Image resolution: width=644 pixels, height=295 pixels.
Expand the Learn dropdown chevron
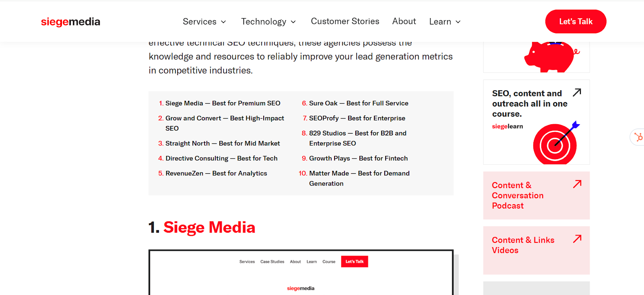coord(458,22)
